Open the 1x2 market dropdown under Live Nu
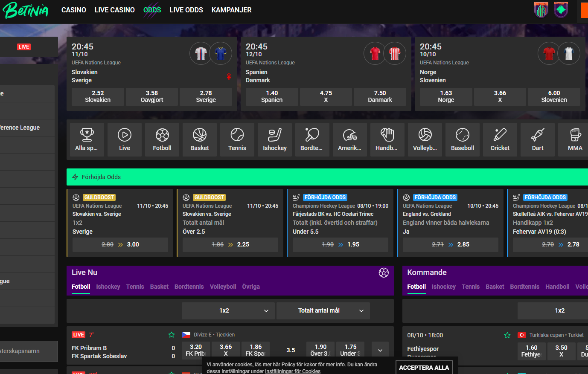 coord(228,311)
